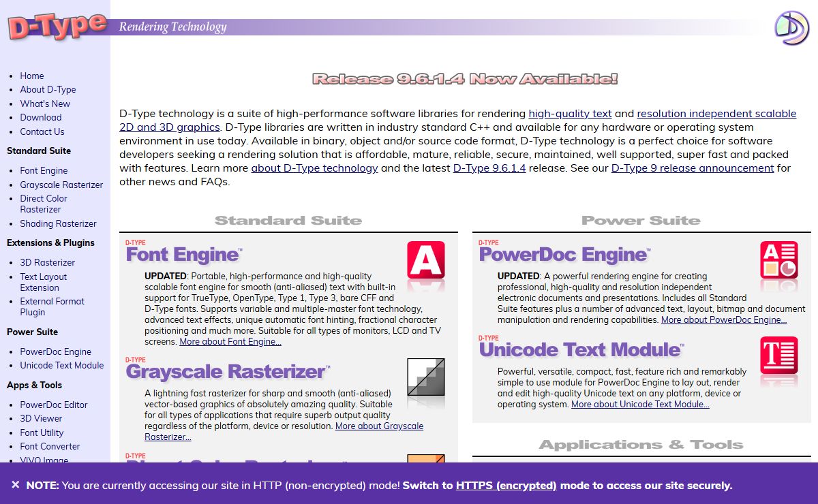Follow the 'high-quality text' link

point(570,113)
